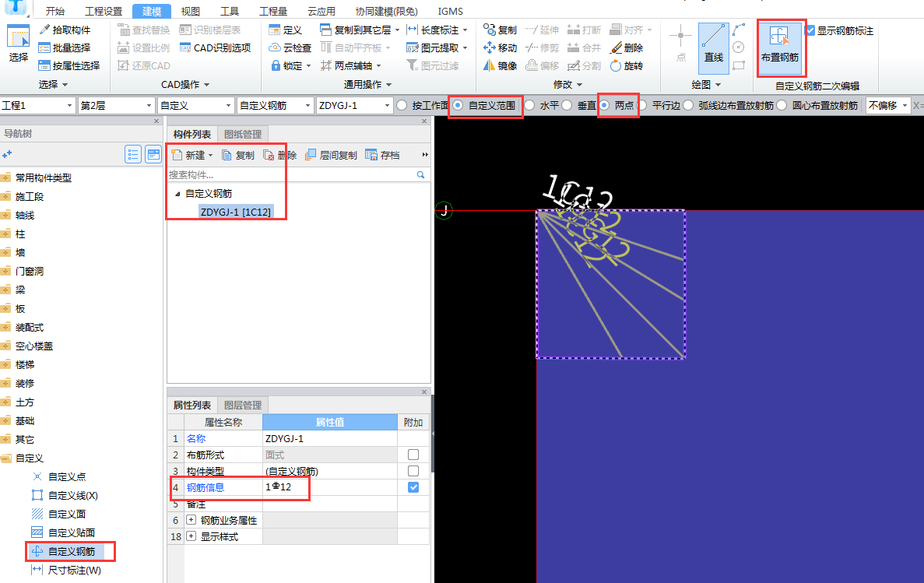Open the 视图 ribbon tab
This screenshot has height=583, width=924.
click(x=191, y=11)
